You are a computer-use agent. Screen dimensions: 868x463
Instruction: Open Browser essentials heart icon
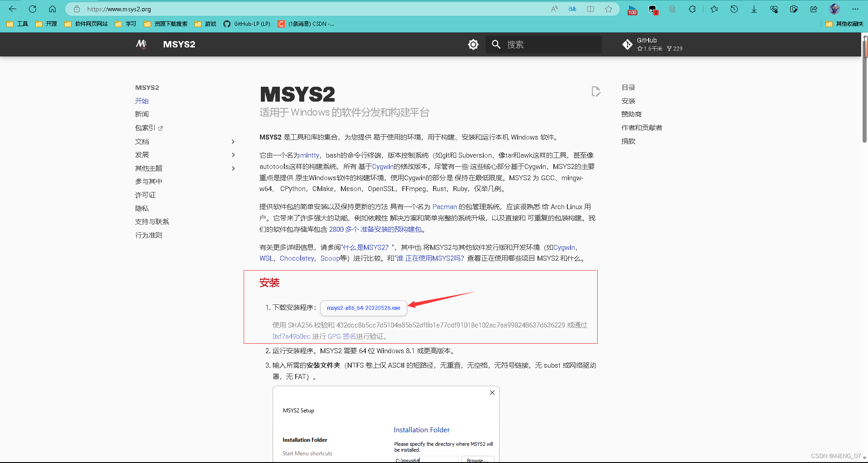pyautogui.click(x=774, y=9)
